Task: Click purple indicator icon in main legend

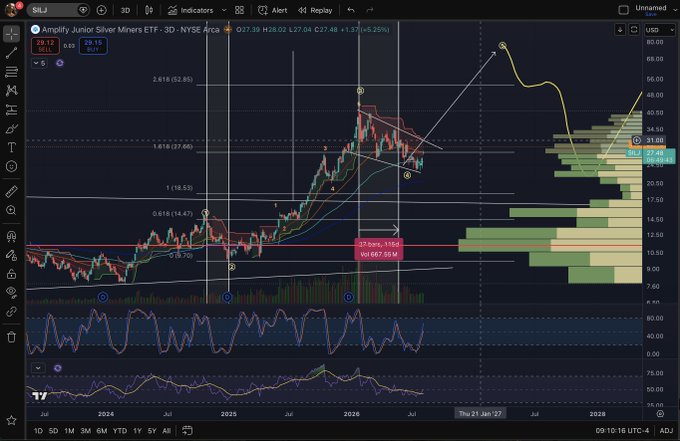Action: [x=59, y=63]
